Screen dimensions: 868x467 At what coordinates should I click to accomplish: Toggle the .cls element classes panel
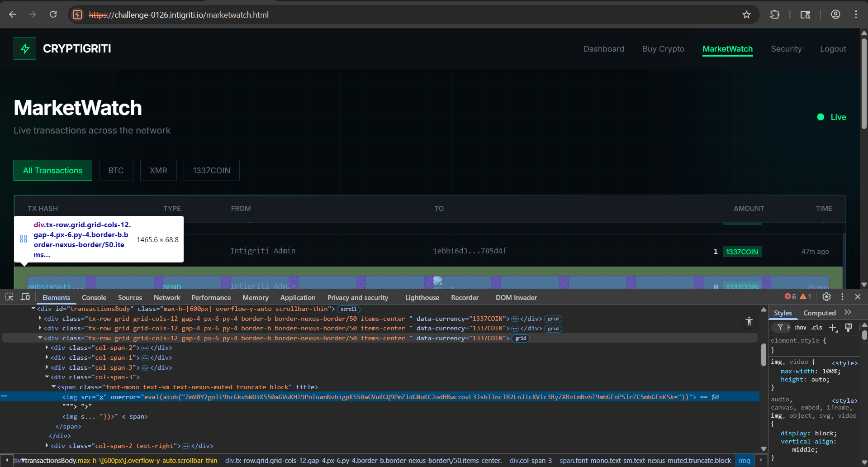816,327
